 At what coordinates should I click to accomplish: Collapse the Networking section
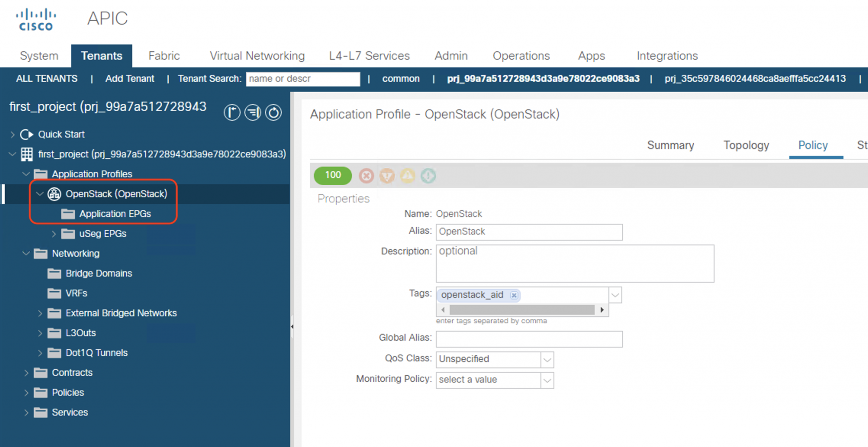click(x=25, y=253)
